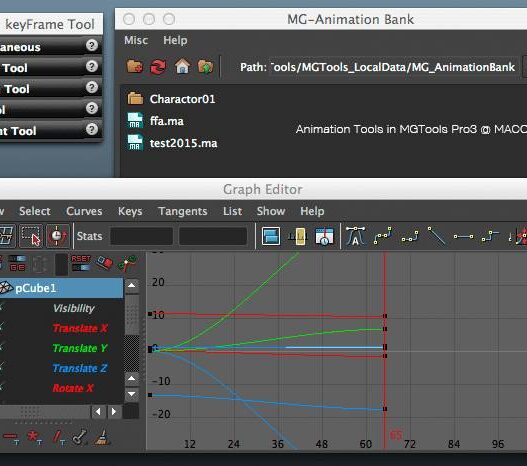Select the region select tool with cursor icon

click(x=31, y=236)
